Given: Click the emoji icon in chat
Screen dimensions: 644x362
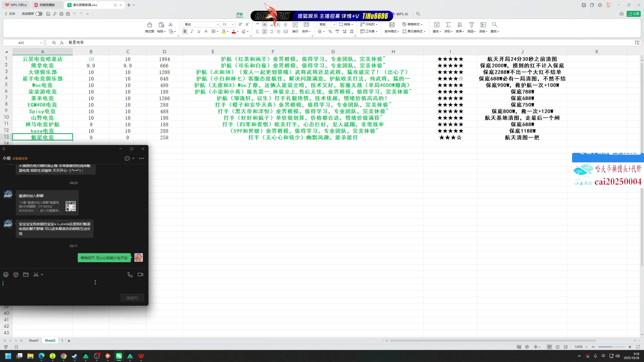Looking at the screenshot, I should pyautogui.click(x=6, y=275).
